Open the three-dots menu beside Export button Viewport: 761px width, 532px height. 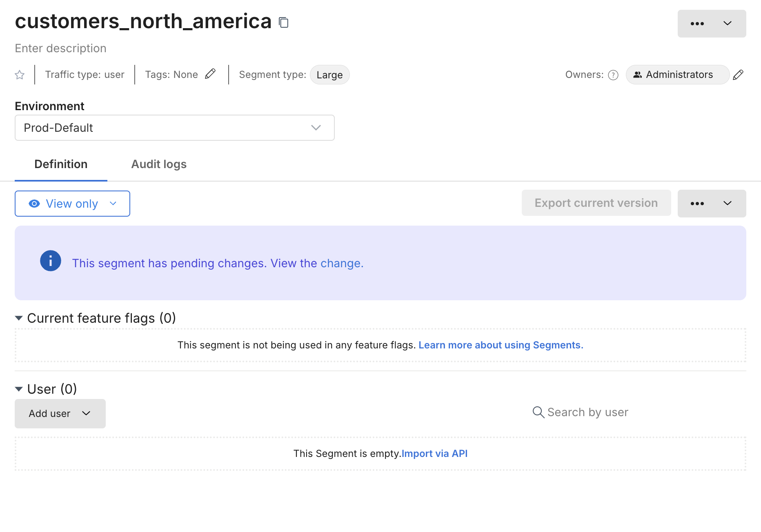click(712, 204)
